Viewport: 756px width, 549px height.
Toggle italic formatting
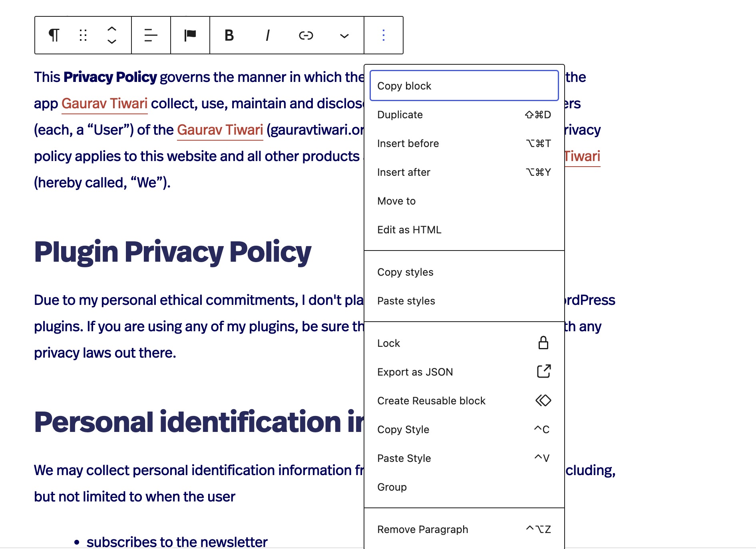pos(268,35)
